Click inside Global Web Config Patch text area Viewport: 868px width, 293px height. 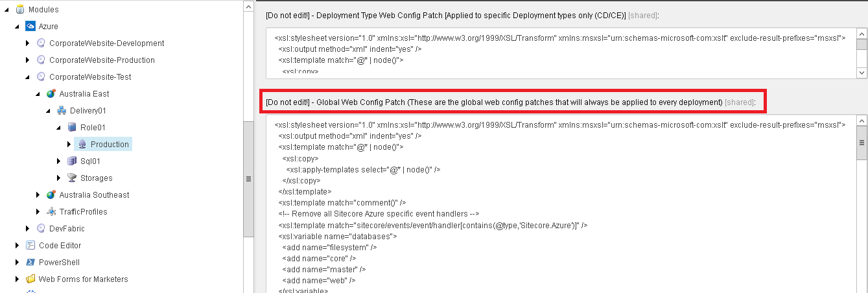point(561,204)
